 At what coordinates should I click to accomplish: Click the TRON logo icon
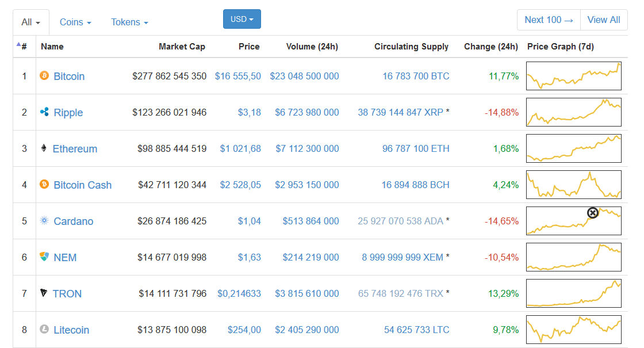pyautogui.click(x=44, y=293)
